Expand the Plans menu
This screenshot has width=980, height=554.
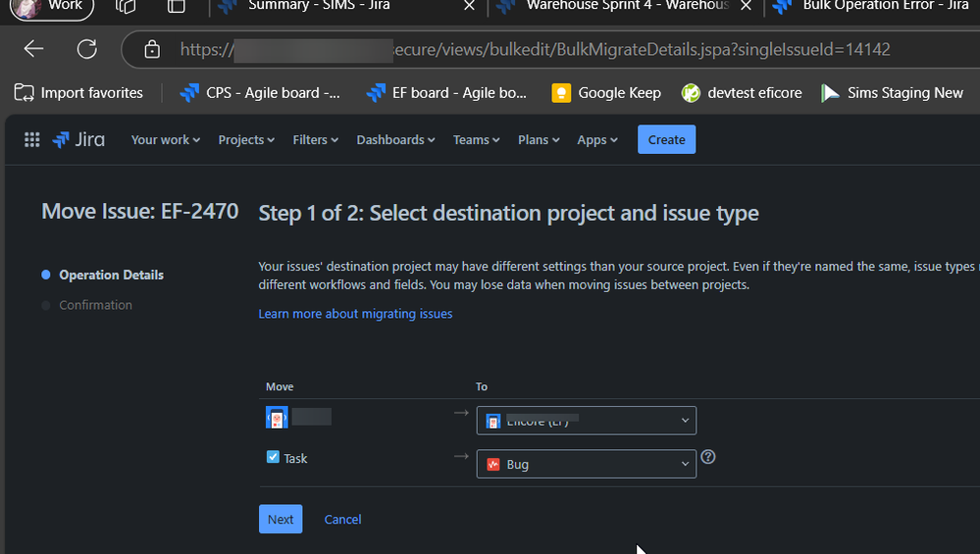click(x=539, y=140)
